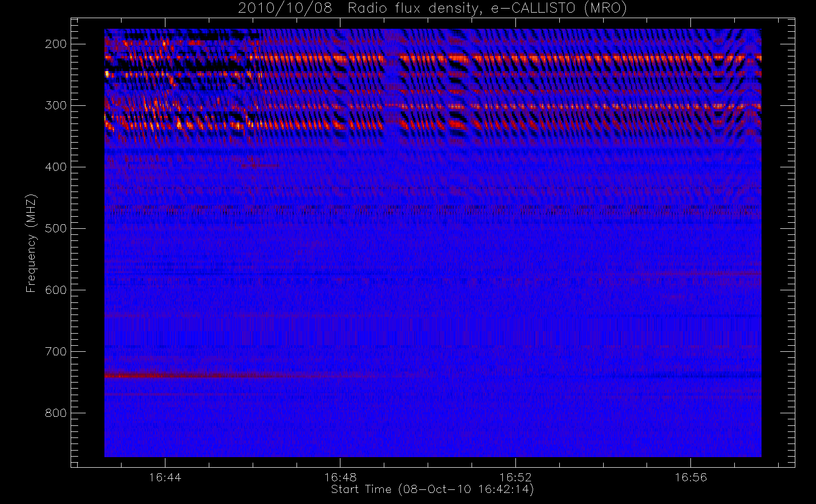Image resolution: width=816 pixels, height=504 pixels.
Task: Click the 500 frequency tick label
Action: (x=56, y=228)
